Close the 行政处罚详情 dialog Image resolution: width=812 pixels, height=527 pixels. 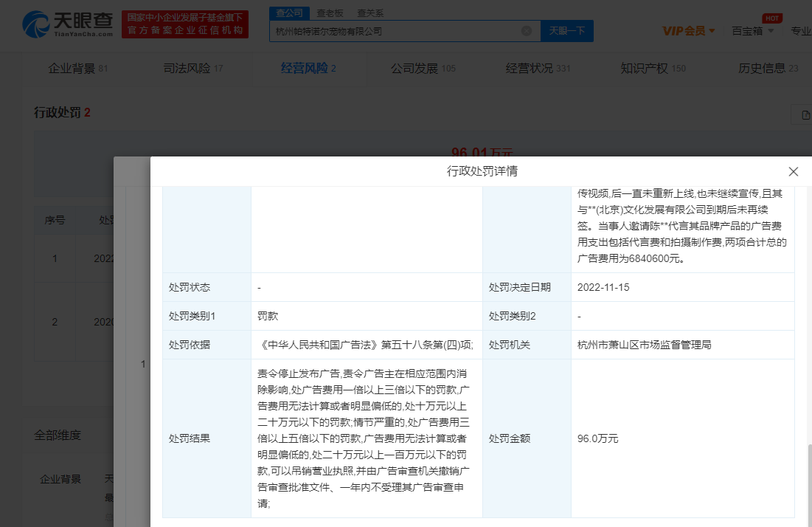(794, 171)
